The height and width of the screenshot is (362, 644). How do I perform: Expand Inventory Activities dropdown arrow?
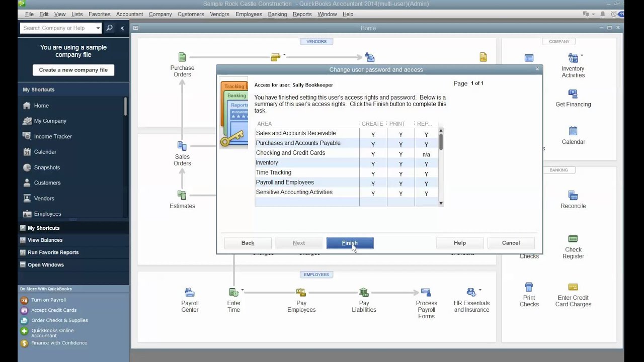(x=582, y=55)
